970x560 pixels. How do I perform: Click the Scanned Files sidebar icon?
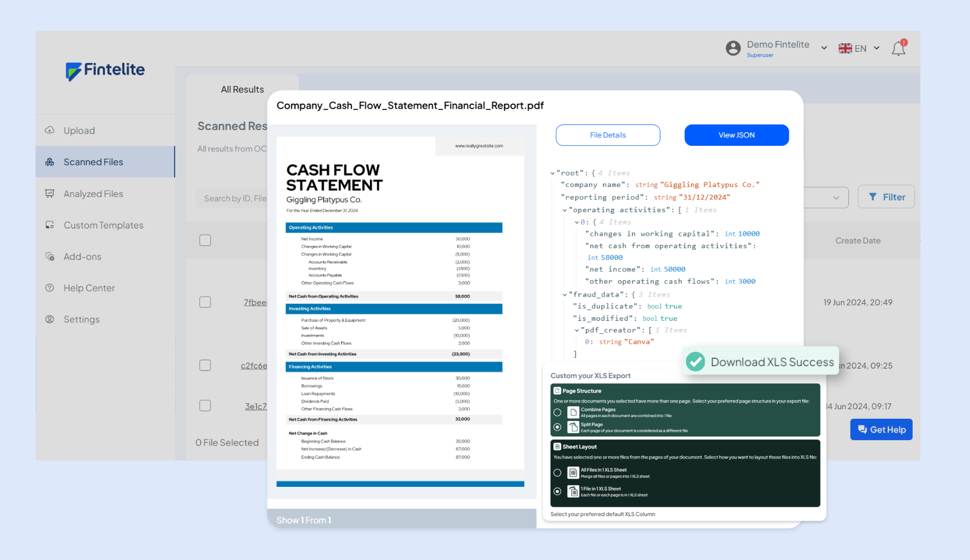point(50,162)
